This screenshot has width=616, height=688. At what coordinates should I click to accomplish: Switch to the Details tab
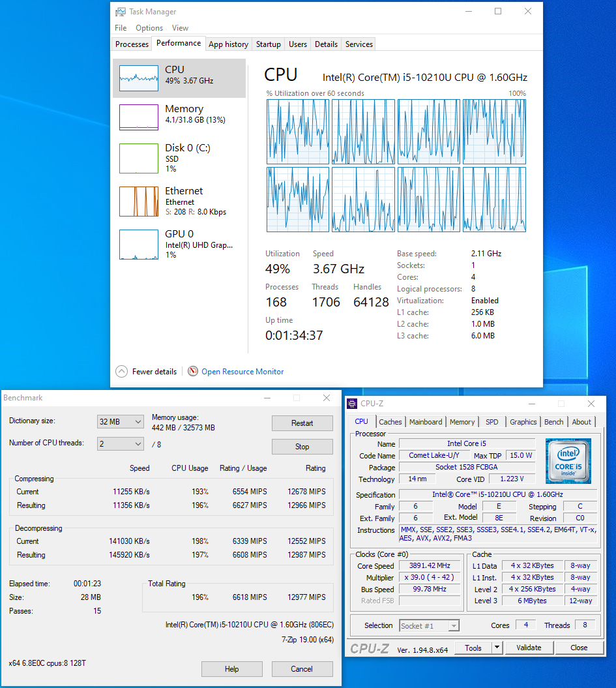coord(326,44)
